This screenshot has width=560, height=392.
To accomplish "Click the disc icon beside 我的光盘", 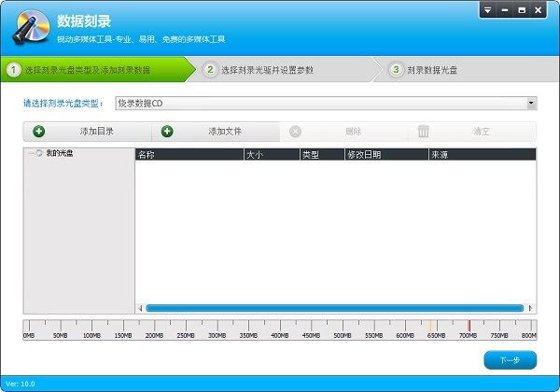I will coord(39,153).
